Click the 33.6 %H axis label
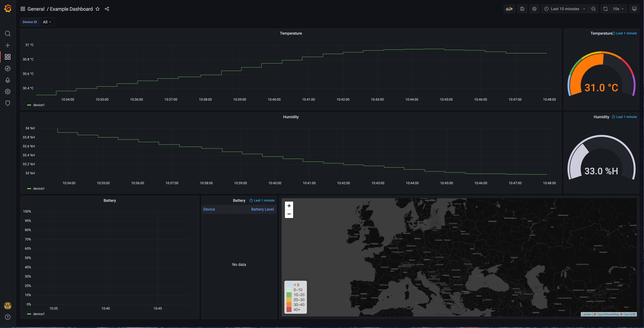Image resolution: width=644 pixels, height=328 pixels. [x=29, y=146]
